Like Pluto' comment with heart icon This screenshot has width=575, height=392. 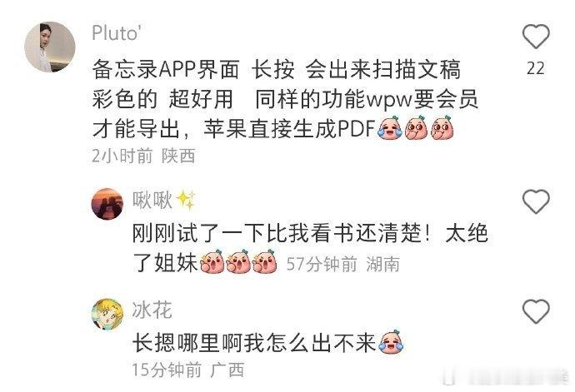tap(536, 37)
